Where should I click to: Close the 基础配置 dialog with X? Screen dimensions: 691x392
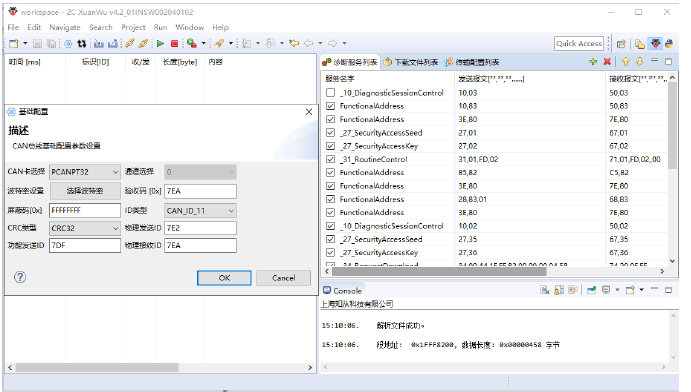click(x=309, y=112)
